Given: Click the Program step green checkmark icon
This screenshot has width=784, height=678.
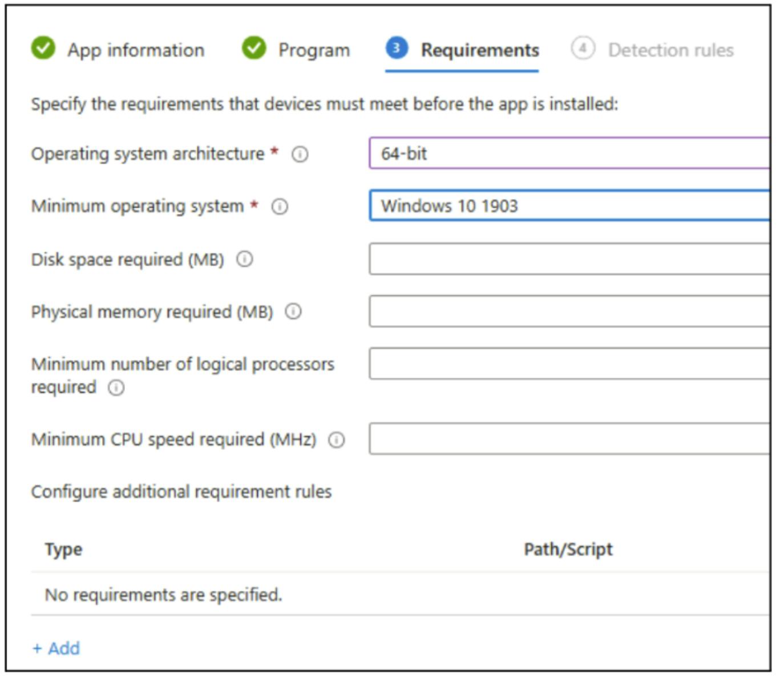Looking at the screenshot, I should 254,49.
